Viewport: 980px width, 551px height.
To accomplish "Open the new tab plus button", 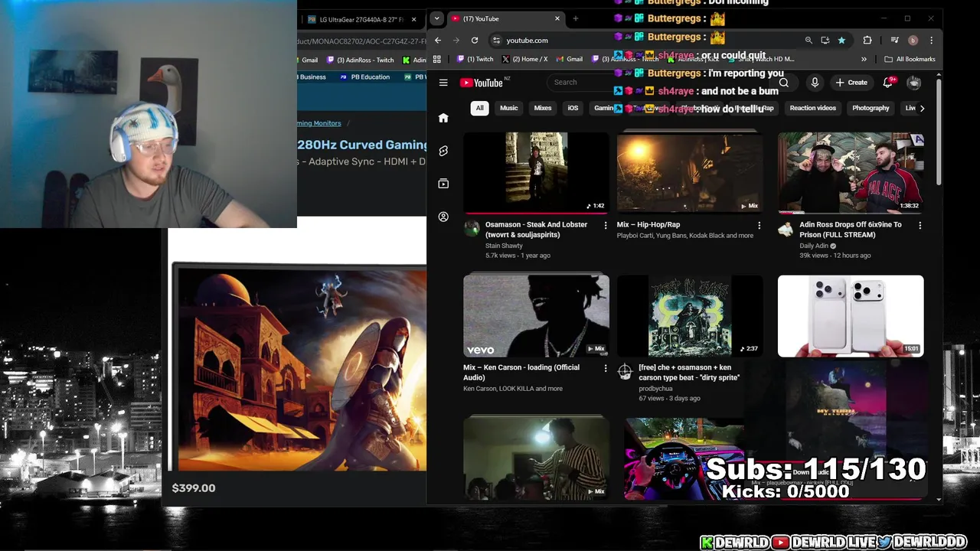I will tap(576, 18).
